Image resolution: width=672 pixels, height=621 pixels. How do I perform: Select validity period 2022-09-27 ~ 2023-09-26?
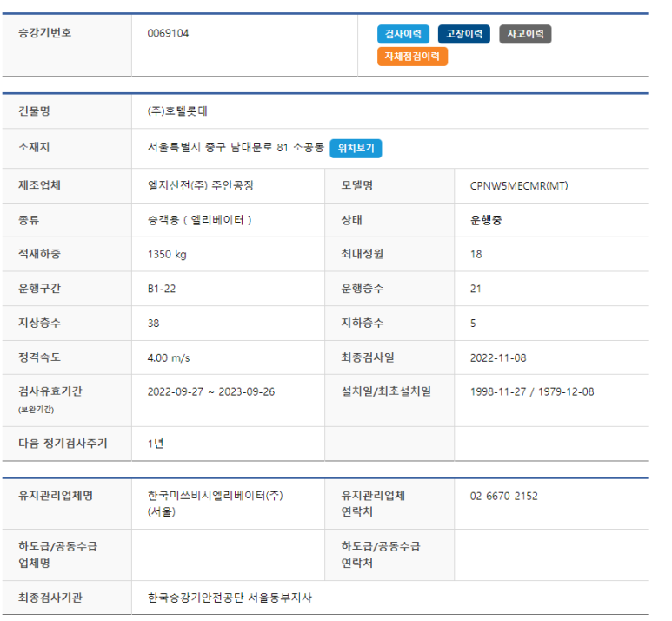pyautogui.click(x=211, y=392)
